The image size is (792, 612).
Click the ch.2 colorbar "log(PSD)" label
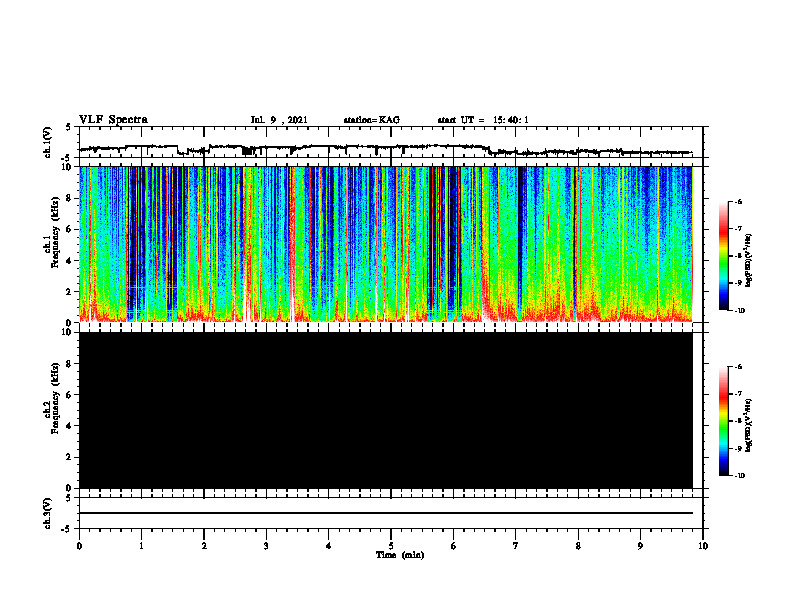coord(749,425)
